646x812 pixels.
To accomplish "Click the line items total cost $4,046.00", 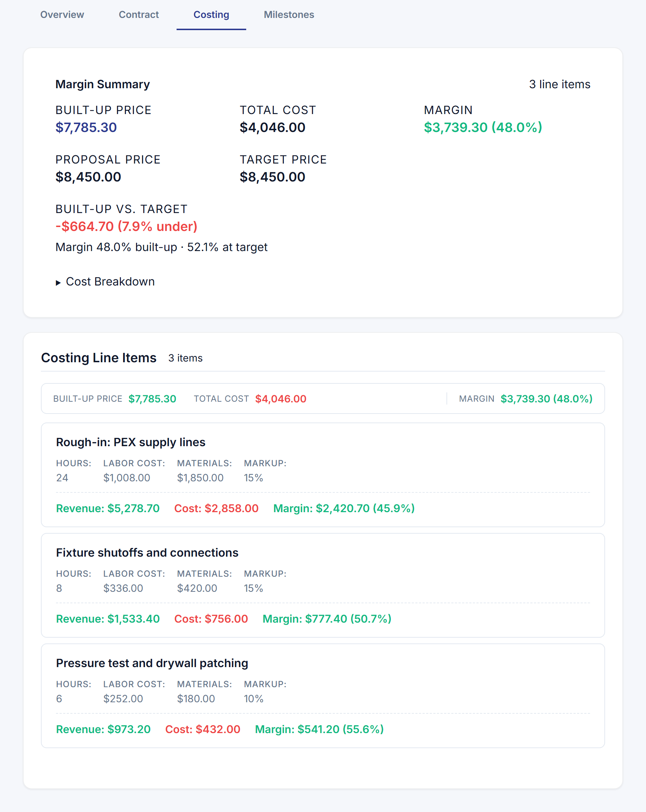I will (281, 399).
